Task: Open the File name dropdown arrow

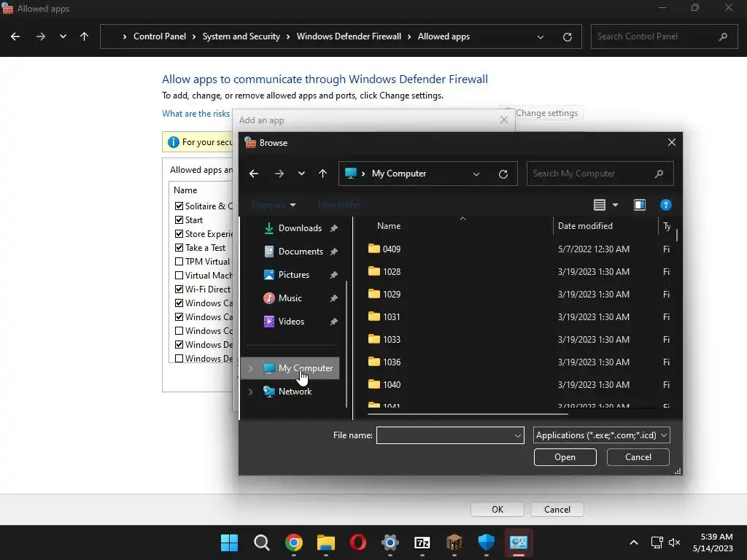Action: click(x=517, y=435)
